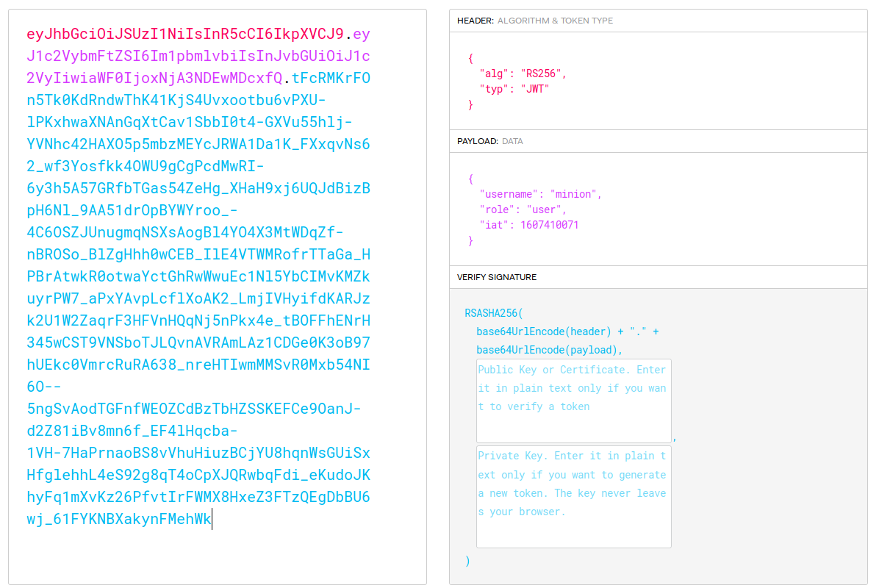The image size is (879, 588).
Task: Click the Public Key or Certificate text box
Action: 573,401
